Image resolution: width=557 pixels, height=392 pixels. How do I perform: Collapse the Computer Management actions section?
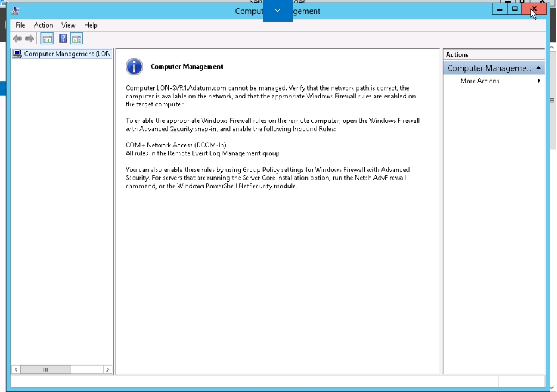tap(538, 68)
